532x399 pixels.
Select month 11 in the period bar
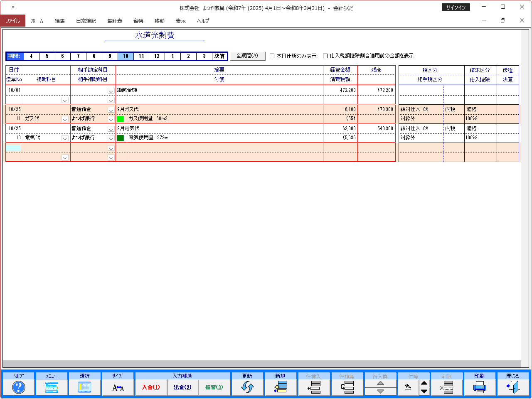[x=141, y=56]
